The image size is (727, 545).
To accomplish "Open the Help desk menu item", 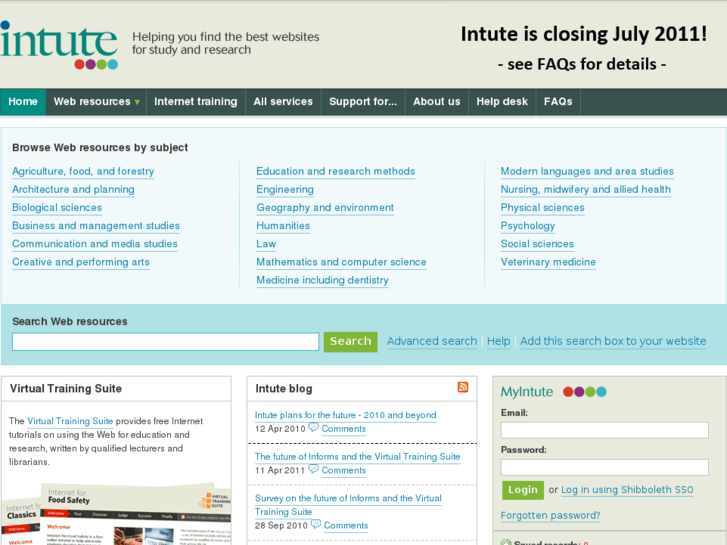I will [x=502, y=102].
